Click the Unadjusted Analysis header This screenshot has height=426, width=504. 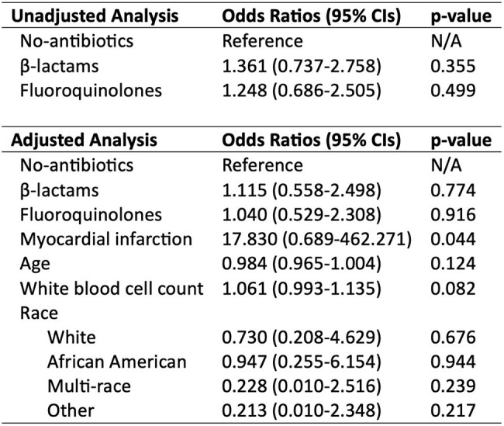(x=95, y=16)
